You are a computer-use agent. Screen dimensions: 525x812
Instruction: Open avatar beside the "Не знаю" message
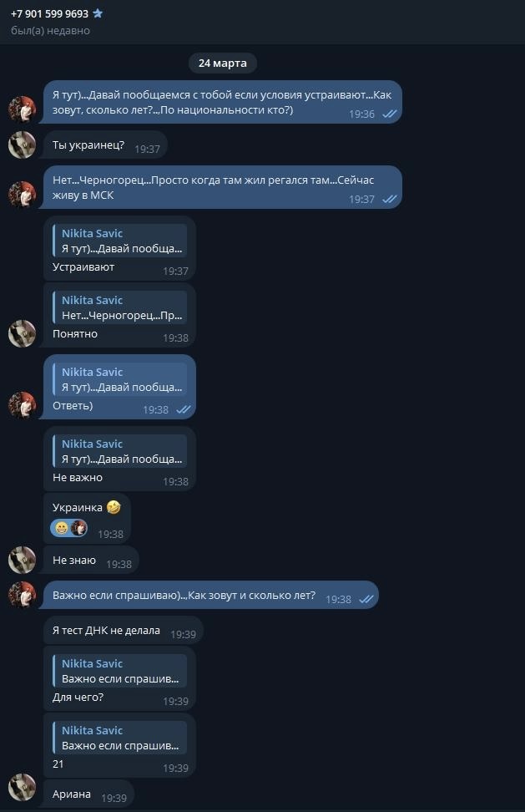(22, 560)
